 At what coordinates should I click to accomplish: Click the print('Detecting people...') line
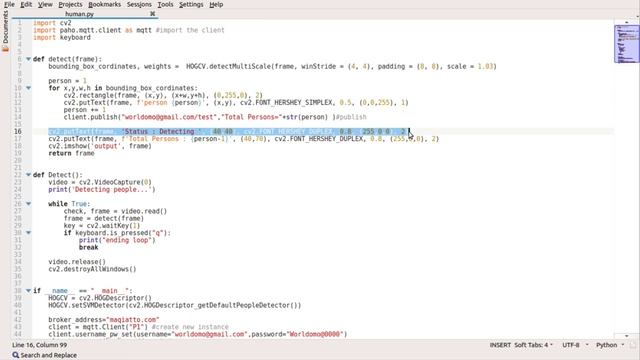(x=102, y=190)
